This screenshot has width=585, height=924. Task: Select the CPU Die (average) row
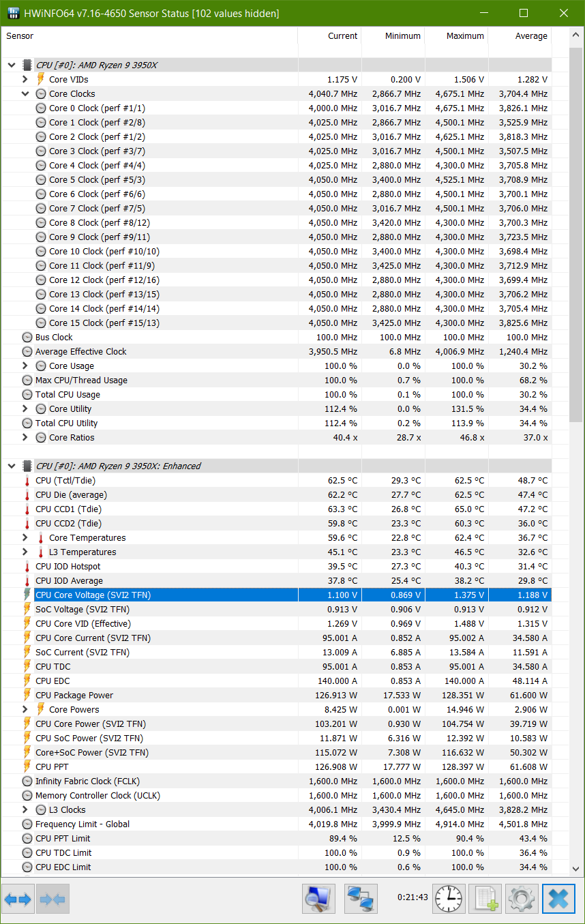[x=276, y=495]
